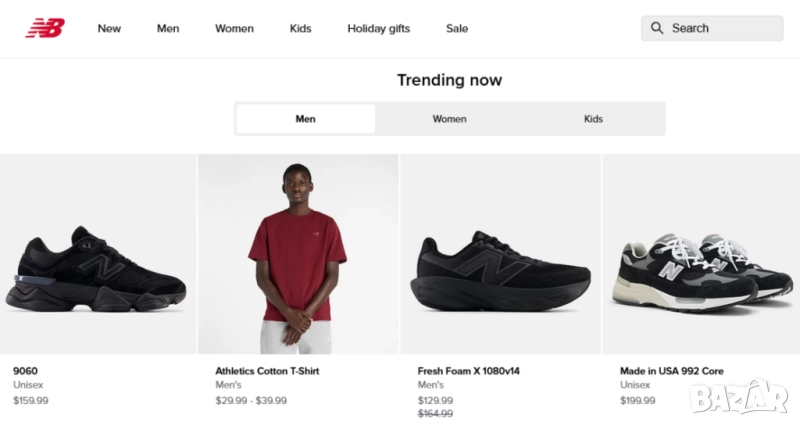800x426 pixels.
Task: Go to Holiday gifts
Action: coord(378,28)
